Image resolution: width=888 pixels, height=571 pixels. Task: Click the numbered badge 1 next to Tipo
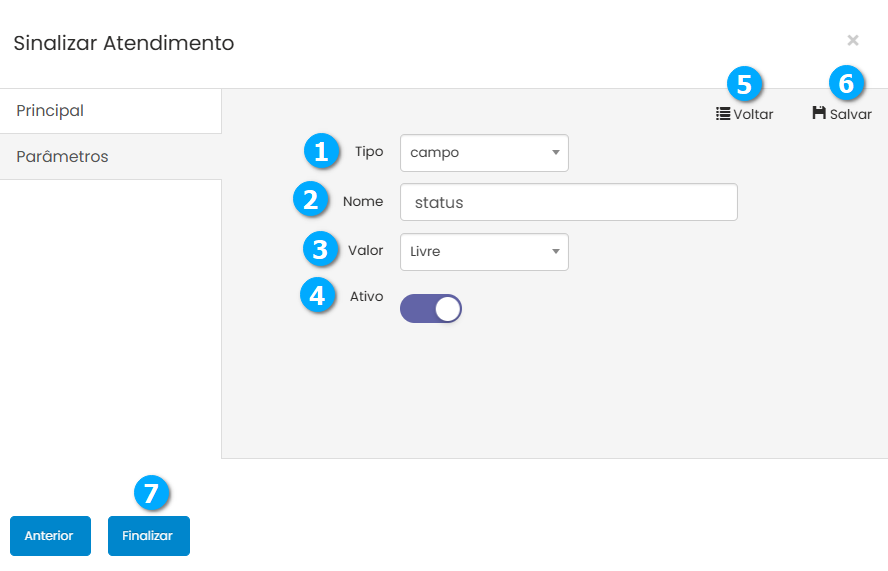[x=320, y=152]
